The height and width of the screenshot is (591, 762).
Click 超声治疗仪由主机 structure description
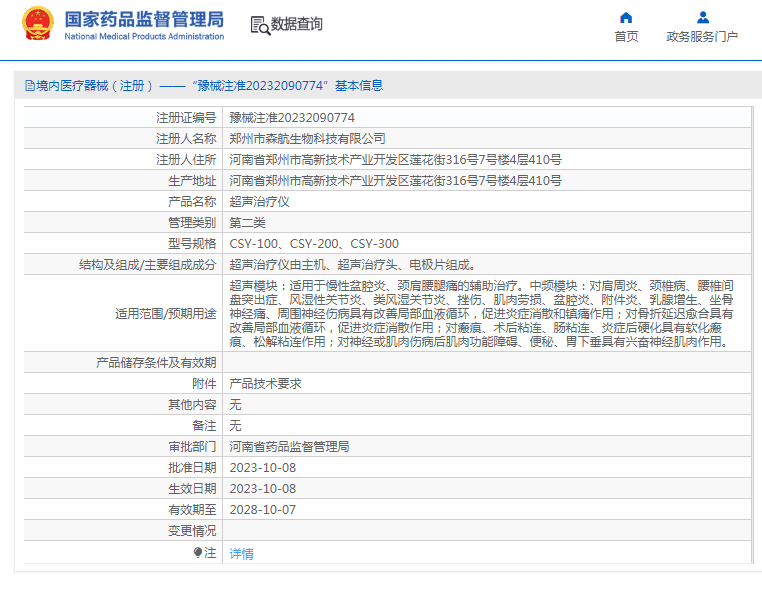tap(352, 264)
